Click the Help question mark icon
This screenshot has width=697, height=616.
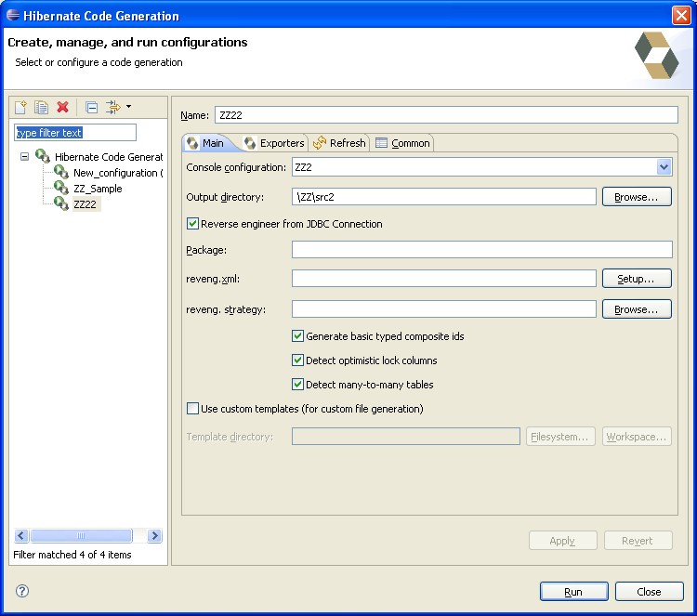tap(22, 591)
